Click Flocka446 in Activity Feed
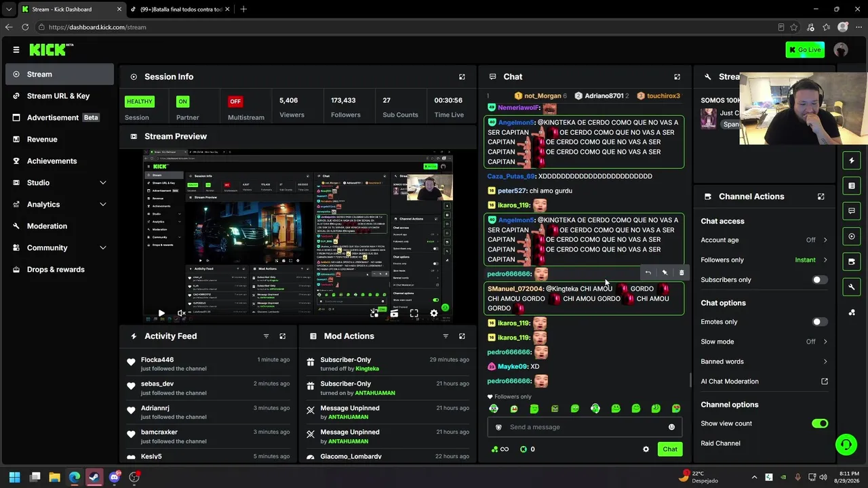This screenshot has height=488, width=868. [x=157, y=360]
